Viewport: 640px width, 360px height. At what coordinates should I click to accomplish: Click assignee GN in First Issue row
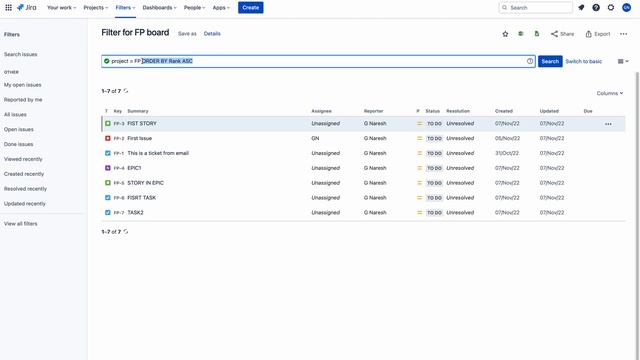[x=315, y=138]
